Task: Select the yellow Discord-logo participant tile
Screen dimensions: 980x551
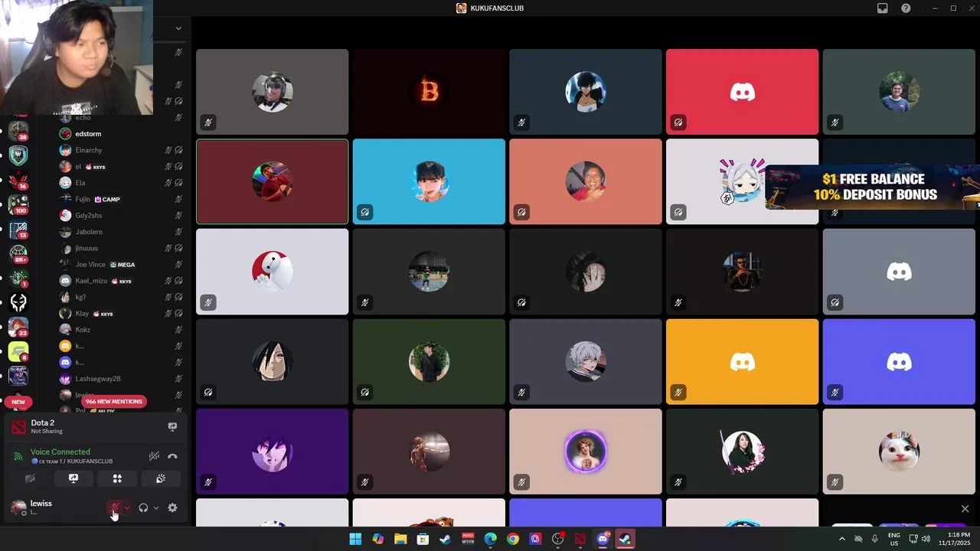Action: point(742,361)
